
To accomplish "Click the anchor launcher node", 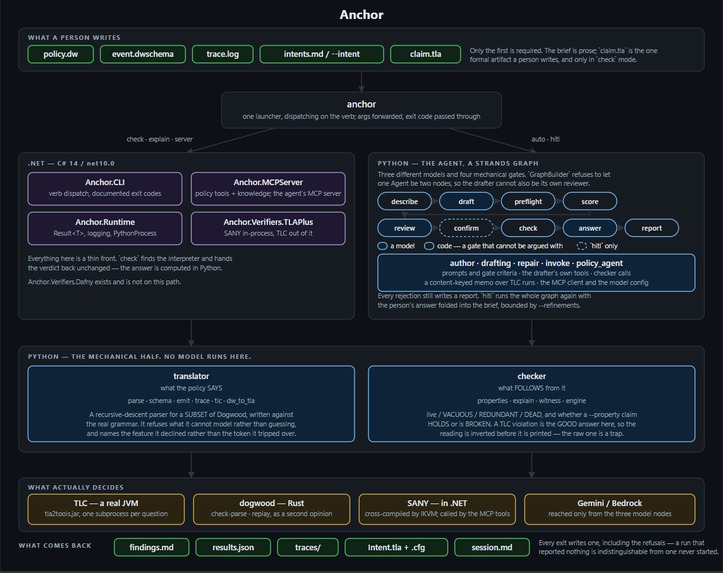I will pyautogui.click(x=361, y=110).
